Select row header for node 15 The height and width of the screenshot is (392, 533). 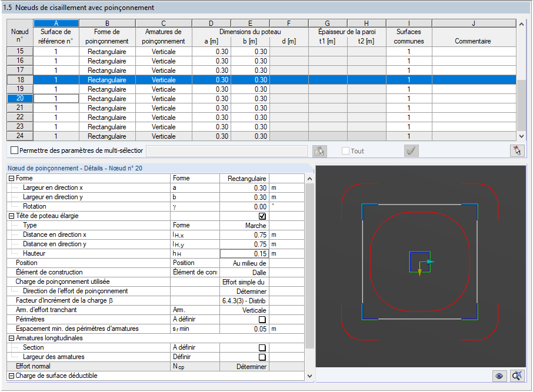tap(20, 51)
